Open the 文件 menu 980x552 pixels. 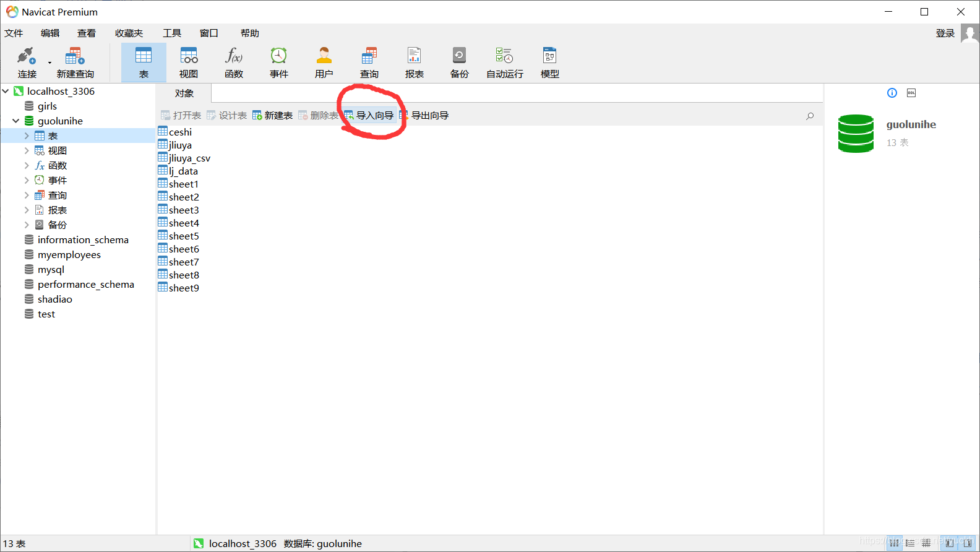[x=14, y=33]
